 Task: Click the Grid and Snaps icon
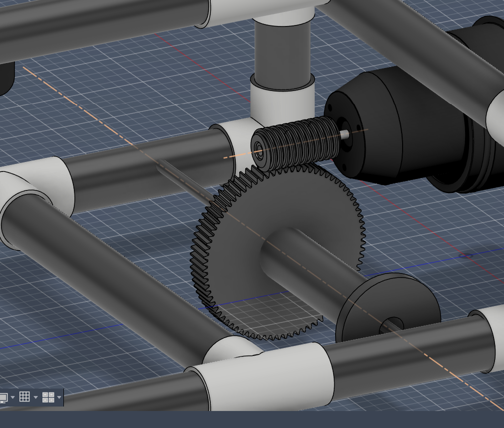click(24, 397)
